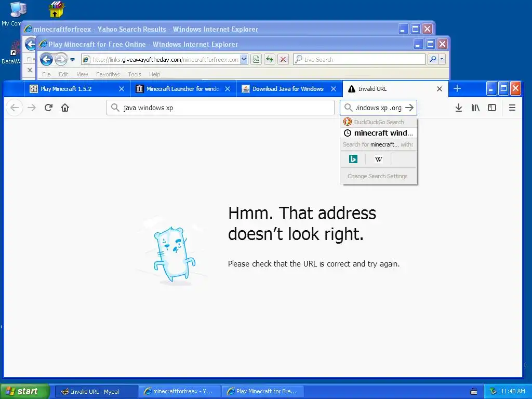This screenshot has width=532, height=399.
Task: Click the IE Live Search box
Action: (359, 60)
